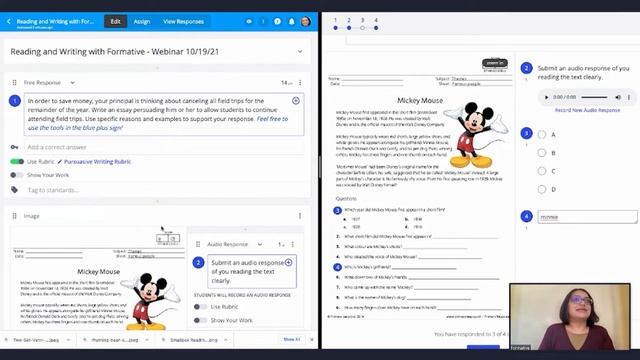Jump to question 2 in progress bar
The width and height of the screenshot is (640, 360).
click(x=349, y=28)
